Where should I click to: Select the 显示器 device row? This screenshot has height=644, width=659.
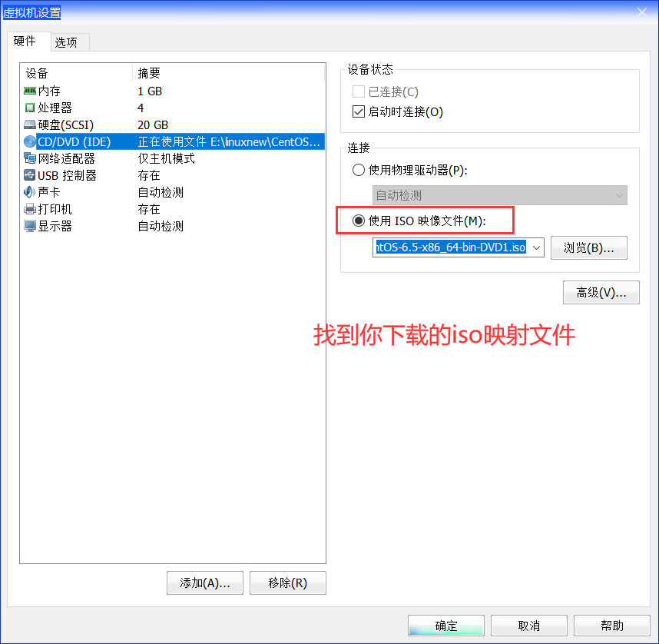click(x=174, y=226)
